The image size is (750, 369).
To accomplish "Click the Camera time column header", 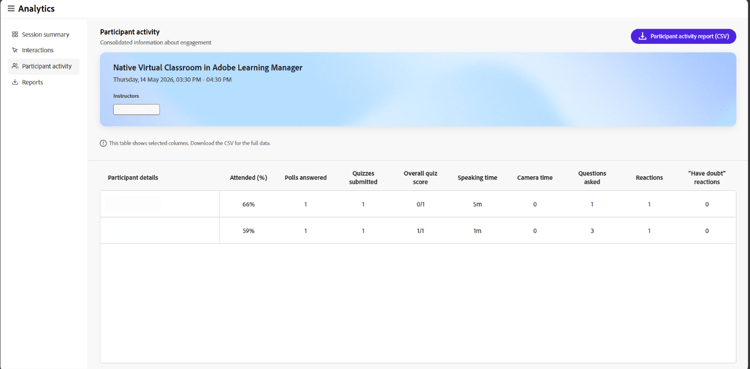I will pos(535,178).
